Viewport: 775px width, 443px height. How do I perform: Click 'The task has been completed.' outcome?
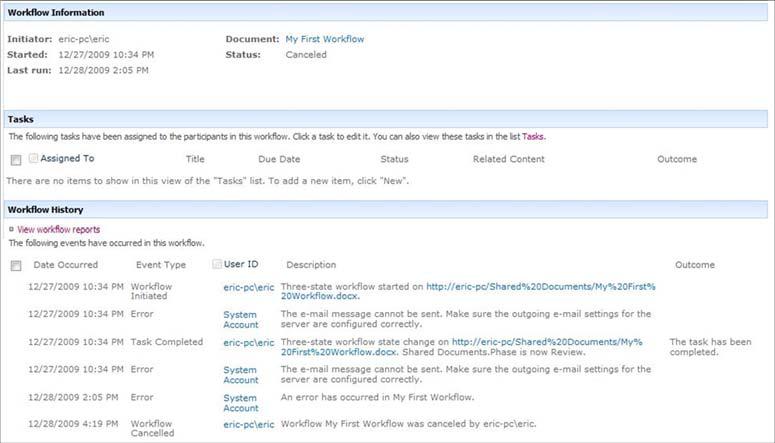coord(710,347)
